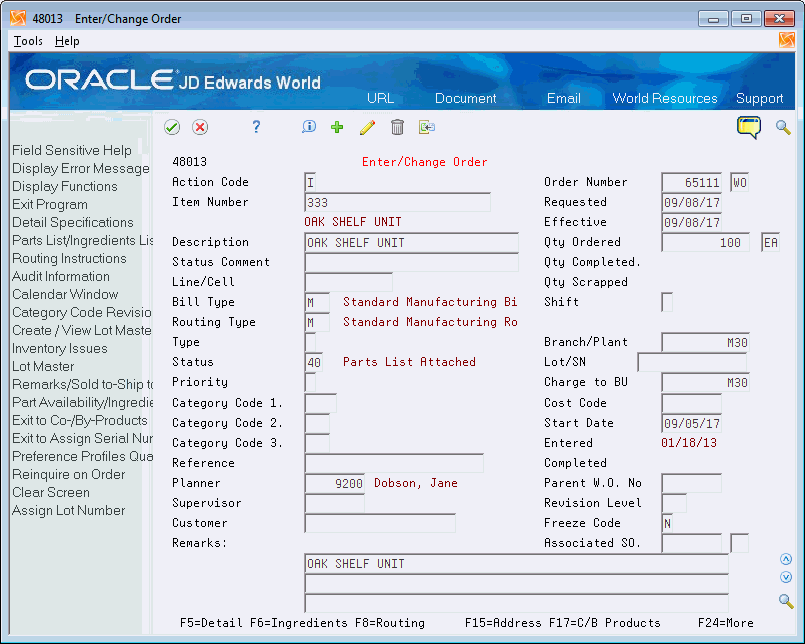The image size is (805, 644).
Task: Click the magnifier icon in the toolbar
Action: [x=783, y=127]
